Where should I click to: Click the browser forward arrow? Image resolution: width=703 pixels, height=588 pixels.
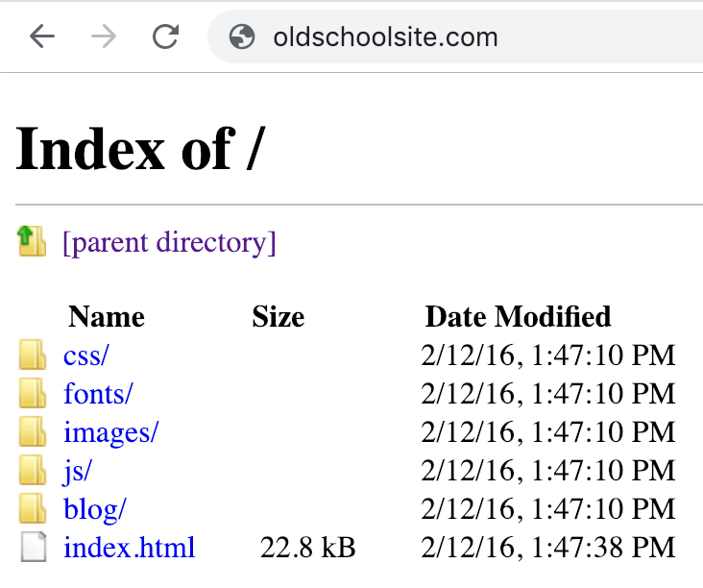tap(104, 37)
